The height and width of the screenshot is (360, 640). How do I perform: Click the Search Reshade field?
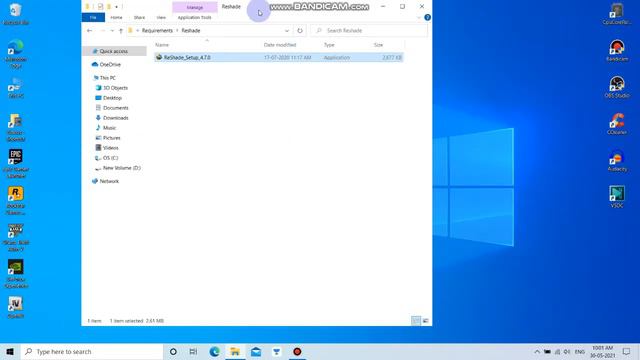tap(369, 31)
